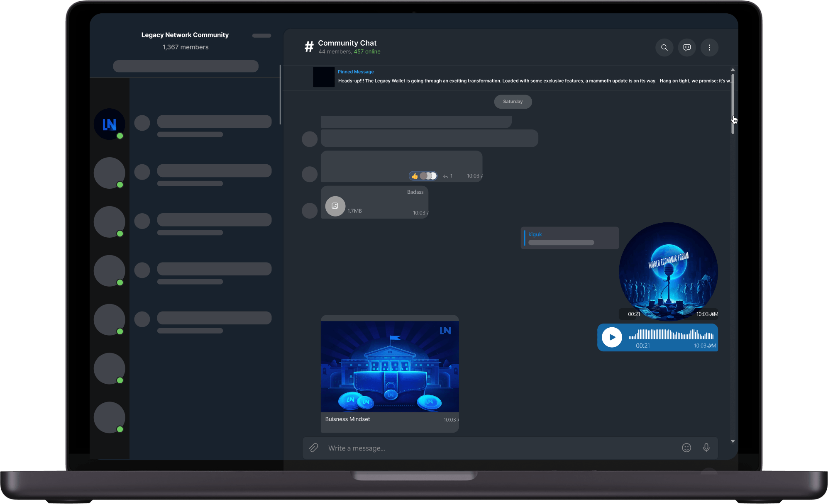Open the three-dot more options menu
This screenshot has width=828, height=504.
tap(709, 48)
